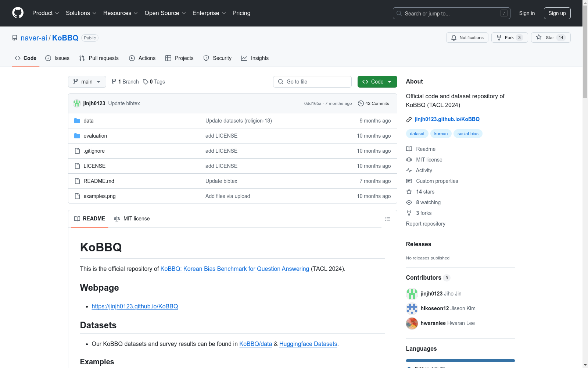Click the Notifications bell button
The height and width of the screenshot is (368, 588).
point(467,38)
